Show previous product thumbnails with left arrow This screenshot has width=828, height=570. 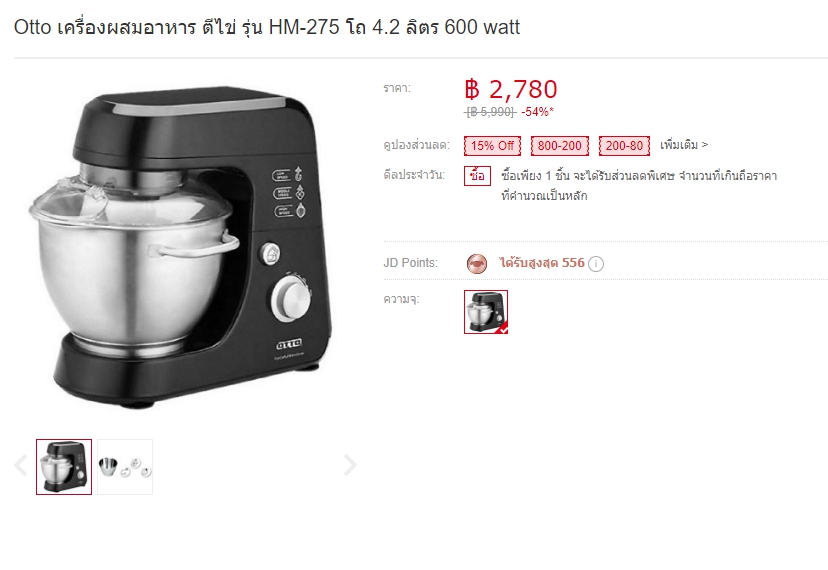pyautogui.click(x=21, y=465)
